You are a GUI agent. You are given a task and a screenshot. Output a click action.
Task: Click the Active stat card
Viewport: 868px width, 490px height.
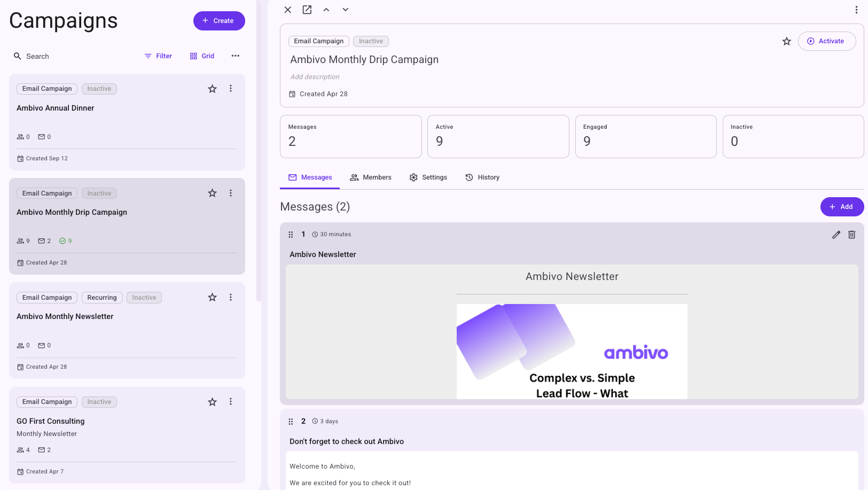point(498,136)
